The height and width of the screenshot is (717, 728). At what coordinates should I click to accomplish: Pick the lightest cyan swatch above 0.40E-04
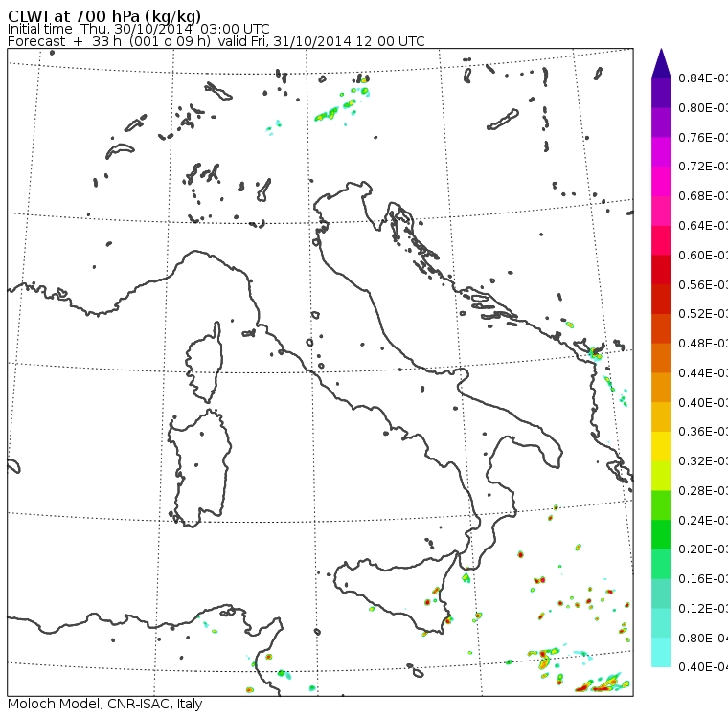pyautogui.click(x=661, y=653)
